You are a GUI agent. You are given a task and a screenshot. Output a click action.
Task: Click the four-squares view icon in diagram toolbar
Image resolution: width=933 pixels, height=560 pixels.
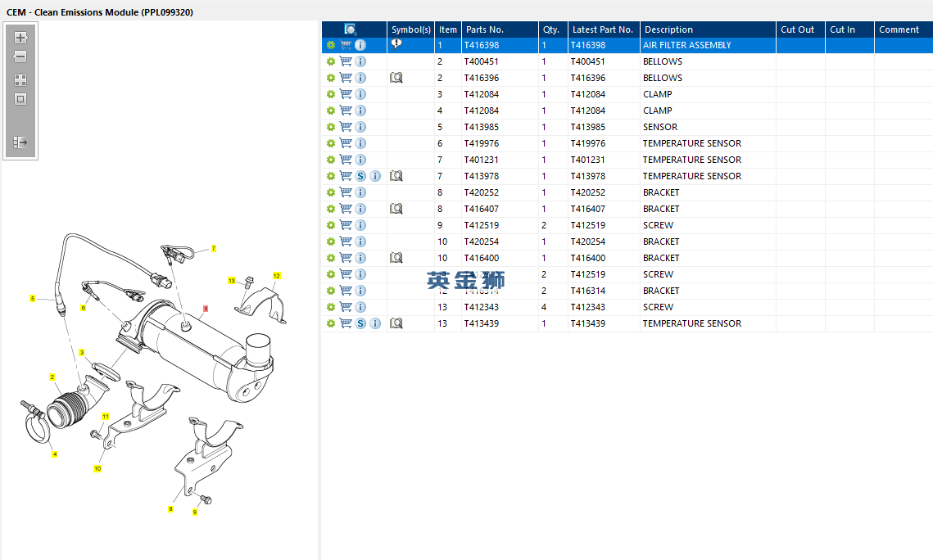pos(20,80)
